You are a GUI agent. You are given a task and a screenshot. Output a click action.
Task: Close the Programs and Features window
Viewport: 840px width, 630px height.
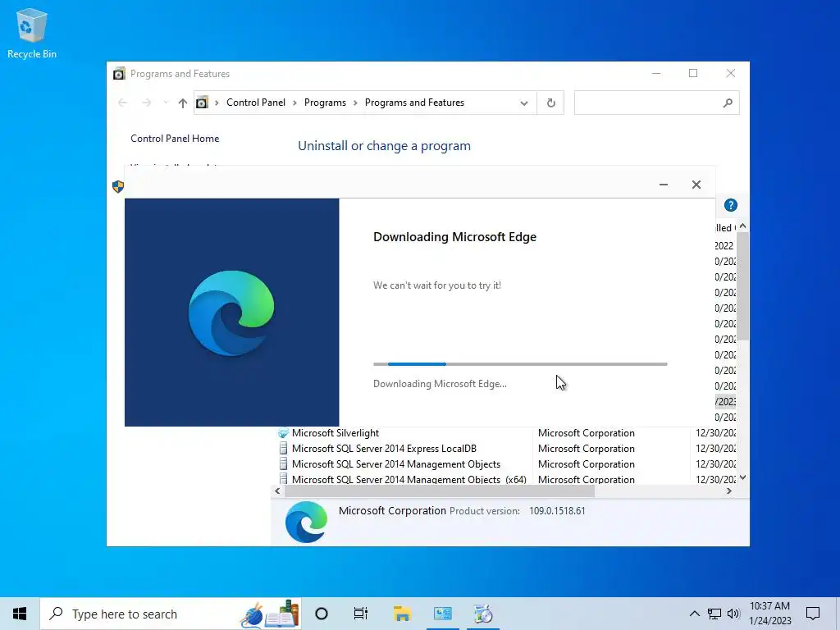(x=731, y=73)
